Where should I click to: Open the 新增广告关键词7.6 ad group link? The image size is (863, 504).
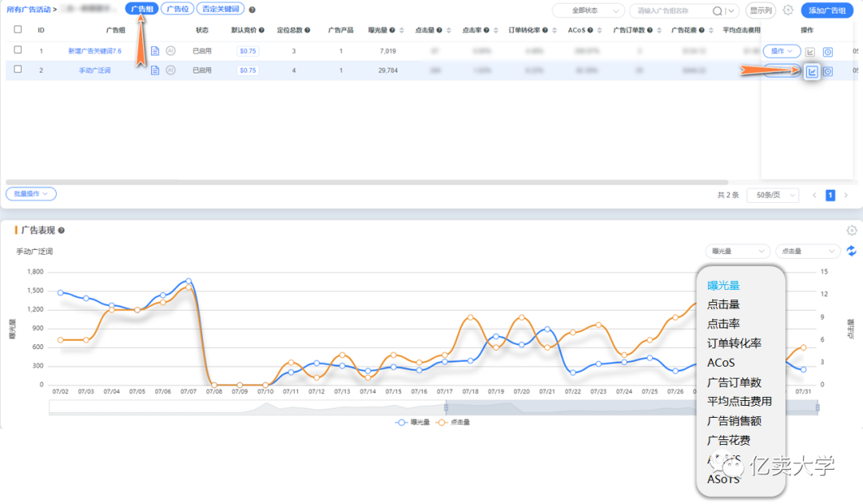tap(94, 50)
